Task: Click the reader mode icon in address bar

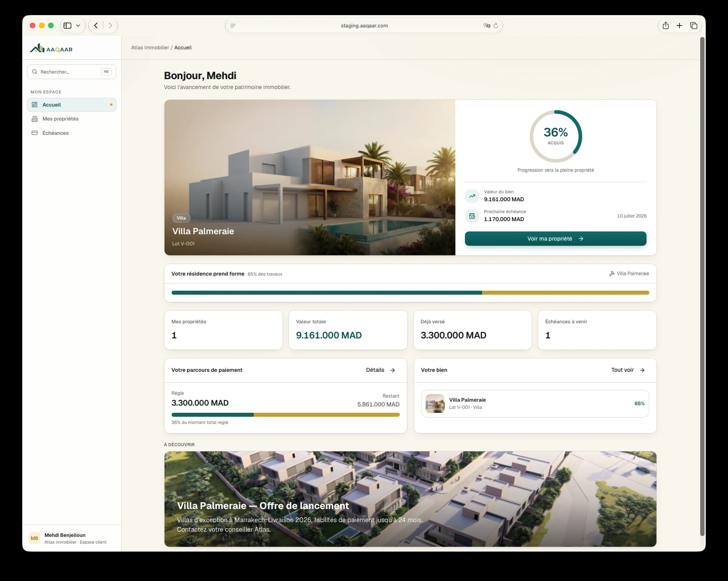Action: [x=233, y=25]
